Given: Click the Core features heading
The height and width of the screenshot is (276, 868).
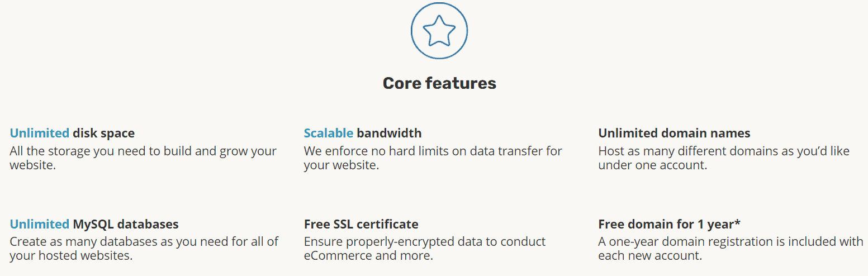Looking at the screenshot, I should [439, 83].
